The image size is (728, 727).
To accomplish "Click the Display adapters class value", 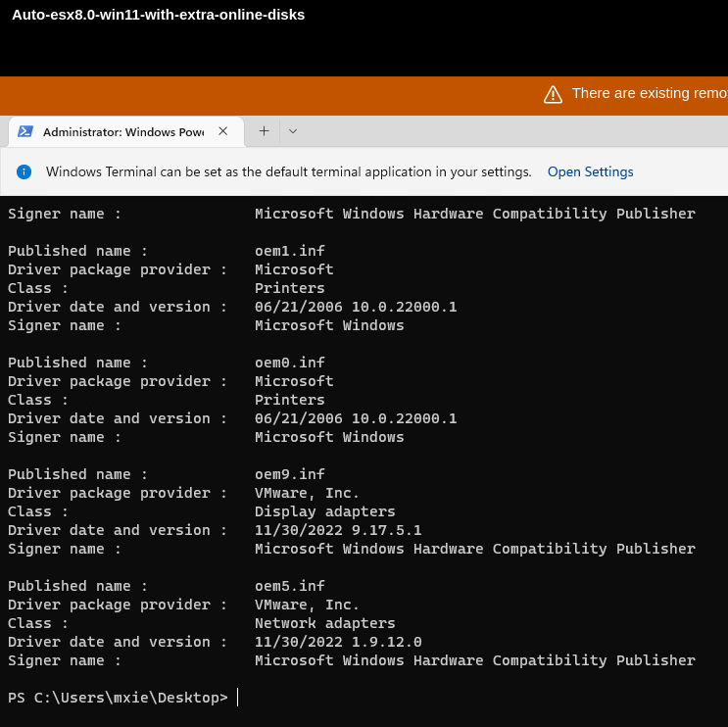I will coord(325,511).
